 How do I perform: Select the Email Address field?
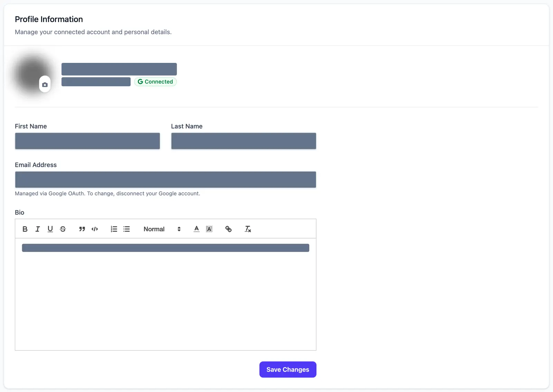point(166,180)
